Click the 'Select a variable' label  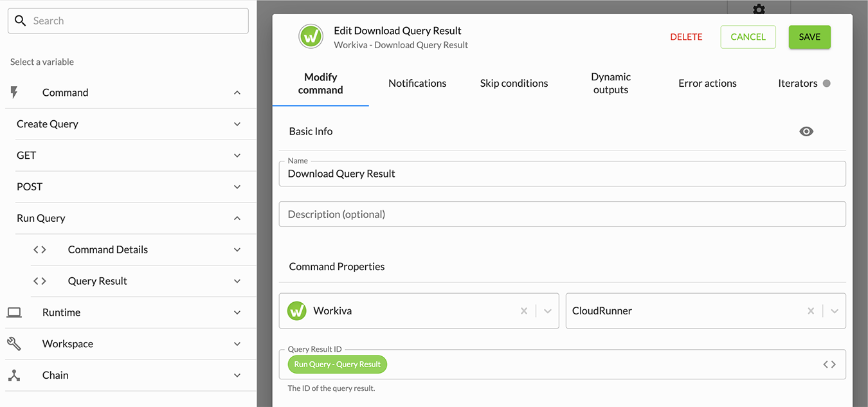[42, 62]
